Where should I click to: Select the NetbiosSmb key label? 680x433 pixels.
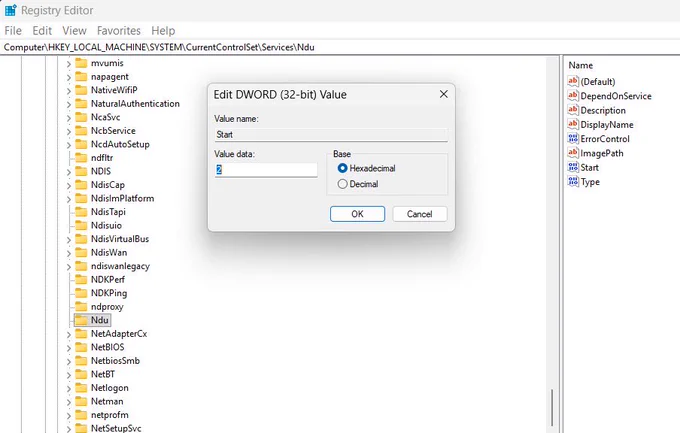(115, 361)
